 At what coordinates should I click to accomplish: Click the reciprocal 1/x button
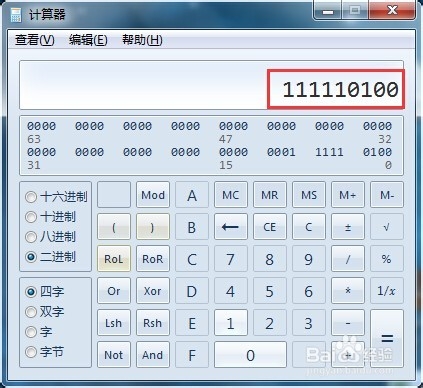387,291
